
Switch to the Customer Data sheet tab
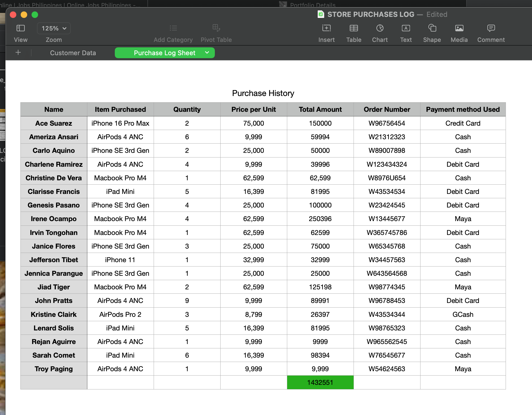pyautogui.click(x=73, y=53)
